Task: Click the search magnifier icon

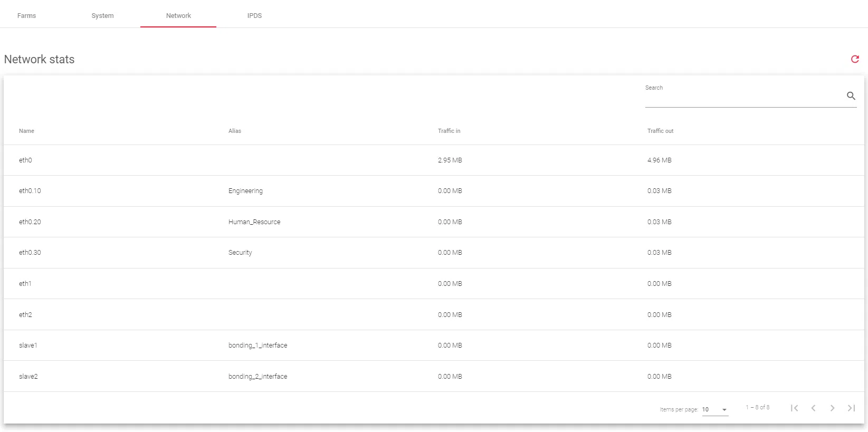Action: pos(851,96)
